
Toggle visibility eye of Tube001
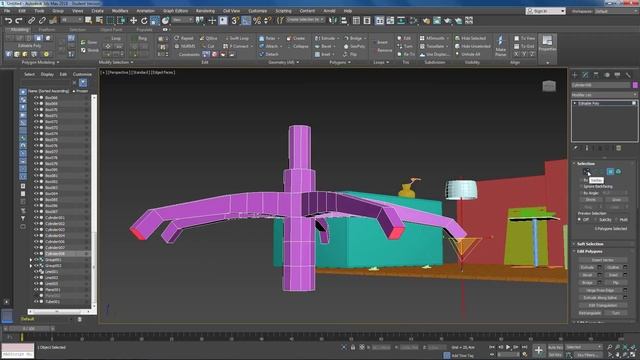click(36, 302)
